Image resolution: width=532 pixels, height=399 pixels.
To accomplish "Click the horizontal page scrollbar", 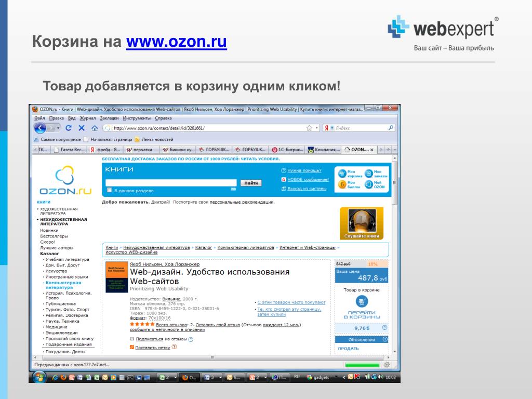I will 212,357.
